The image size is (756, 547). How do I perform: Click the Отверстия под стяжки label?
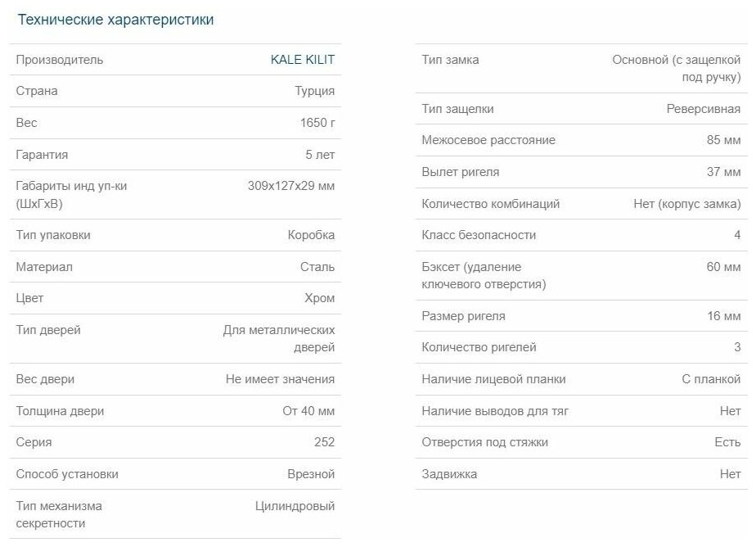click(x=484, y=442)
